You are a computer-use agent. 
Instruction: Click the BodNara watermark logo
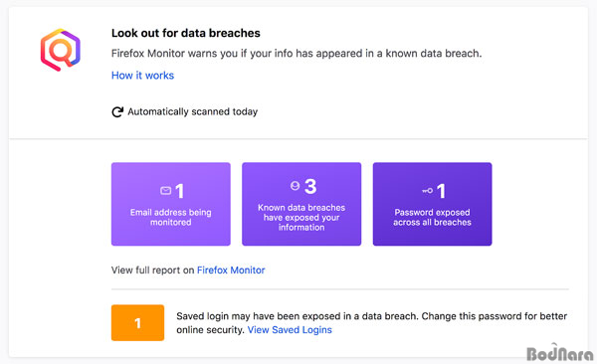pos(559,353)
